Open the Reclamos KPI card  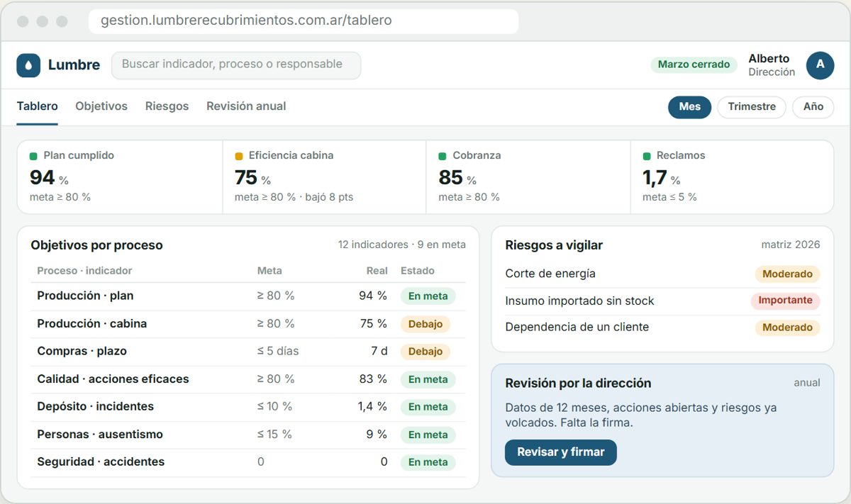(732, 177)
